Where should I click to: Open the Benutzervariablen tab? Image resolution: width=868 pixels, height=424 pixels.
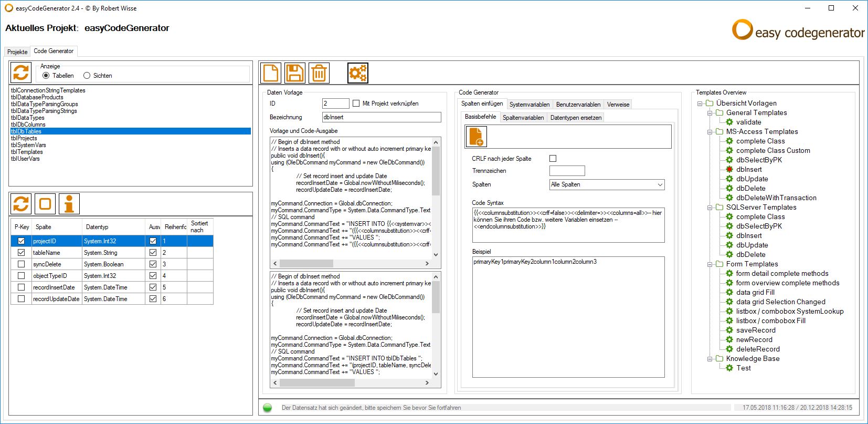(x=578, y=105)
